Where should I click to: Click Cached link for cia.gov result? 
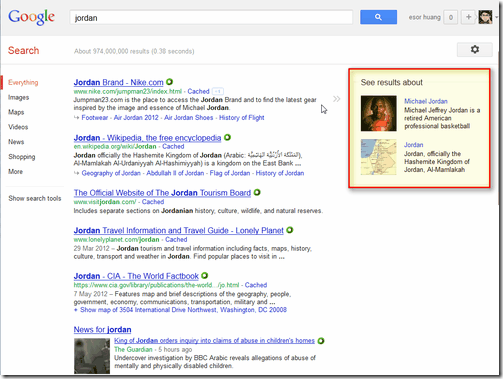(x=256, y=285)
